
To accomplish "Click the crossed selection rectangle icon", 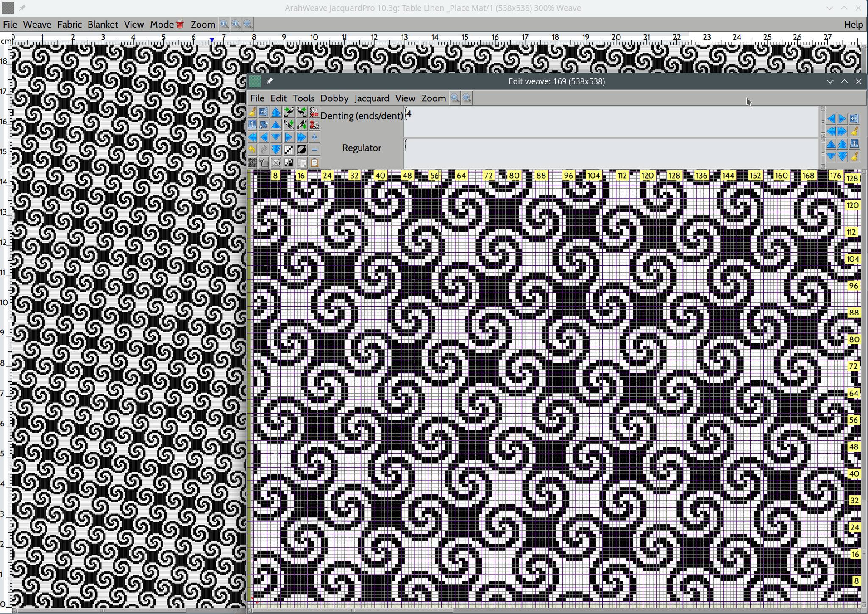I will (x=276, y=162).
